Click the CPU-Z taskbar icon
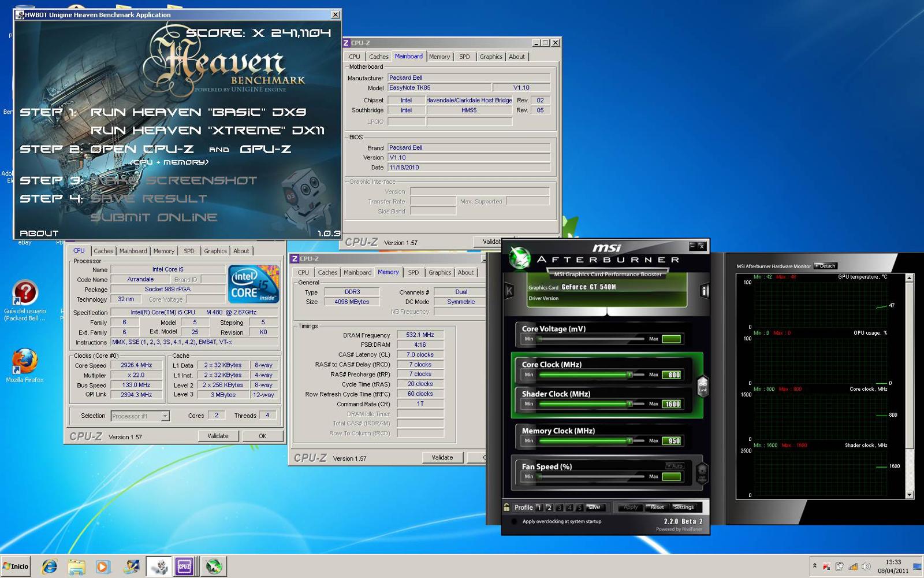Screen dimensions: 924x578 click(184, 566)
